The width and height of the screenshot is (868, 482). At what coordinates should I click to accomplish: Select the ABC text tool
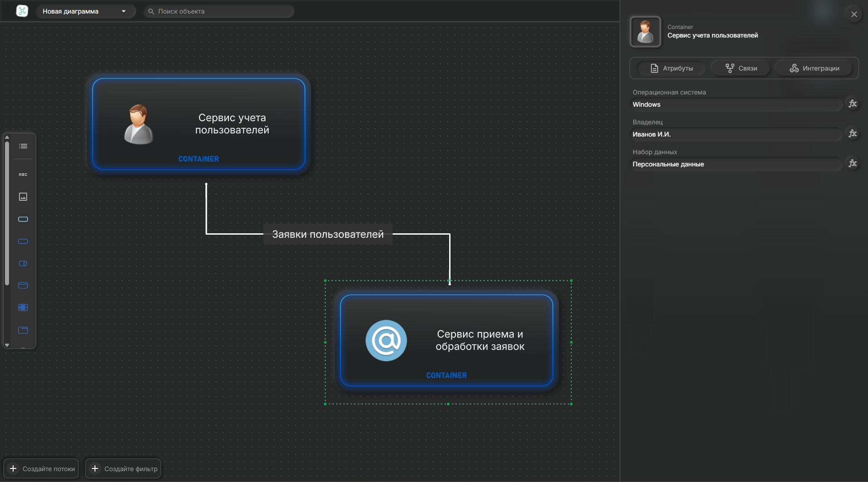(23, 175)
